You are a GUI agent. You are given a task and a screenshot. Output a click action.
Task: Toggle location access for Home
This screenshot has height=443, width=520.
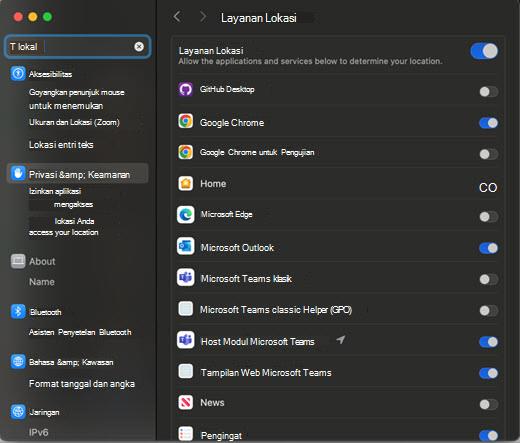coord(488,188)
